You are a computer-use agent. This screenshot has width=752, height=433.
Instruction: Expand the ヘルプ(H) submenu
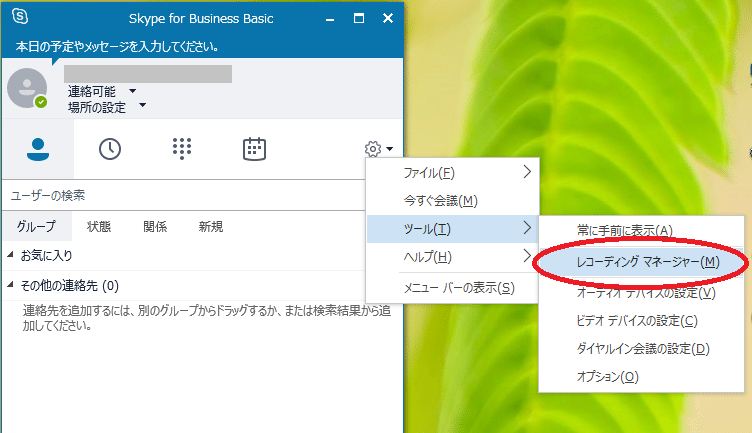click(x=453, y=257)
